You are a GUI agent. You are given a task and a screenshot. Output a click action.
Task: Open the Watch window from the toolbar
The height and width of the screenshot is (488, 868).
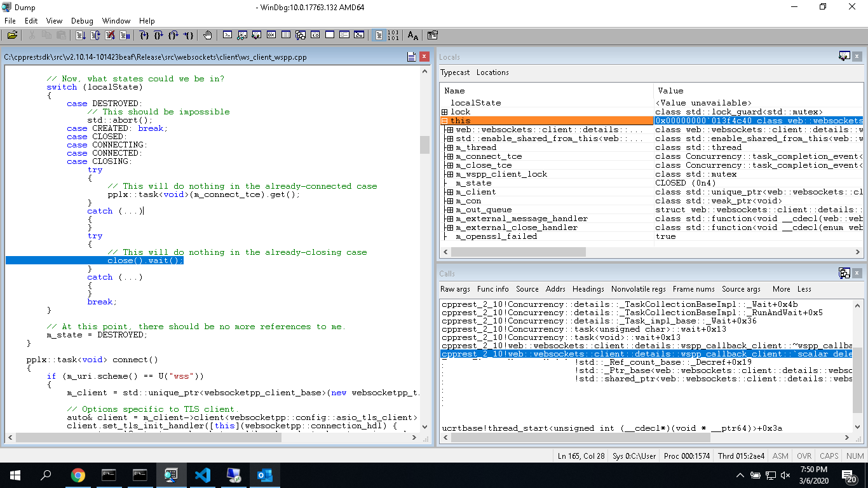[242, 35]
